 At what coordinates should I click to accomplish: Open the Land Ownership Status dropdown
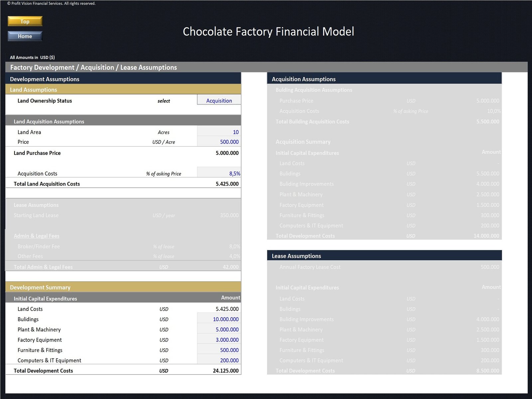pyautogui.click(x=219, y=100)
